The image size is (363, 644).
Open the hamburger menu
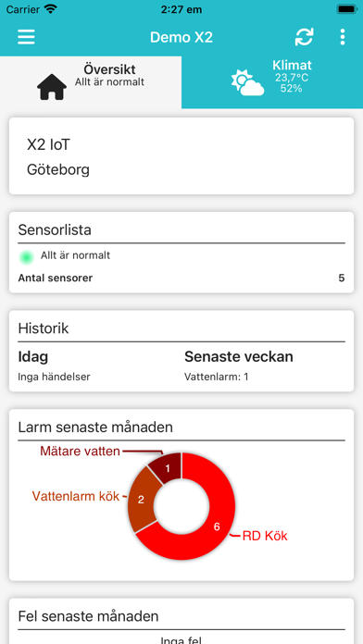26,37
